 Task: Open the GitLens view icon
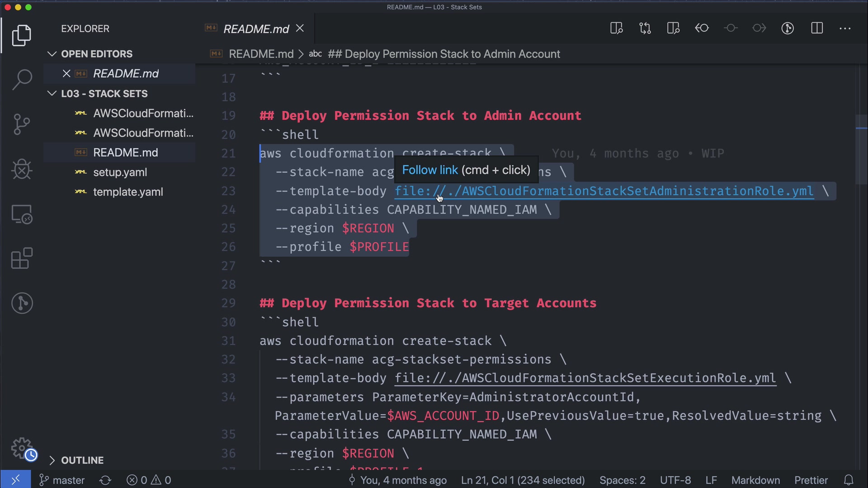tap(22, 303)
